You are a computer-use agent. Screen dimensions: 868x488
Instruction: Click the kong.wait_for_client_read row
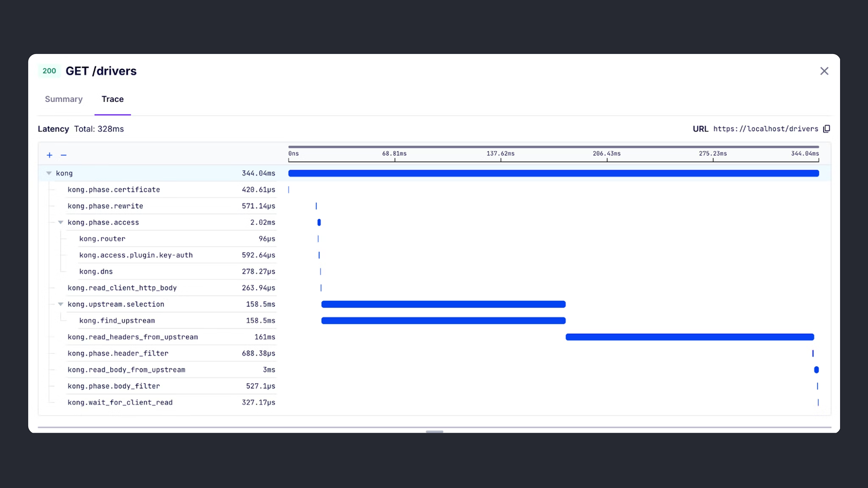120,403
